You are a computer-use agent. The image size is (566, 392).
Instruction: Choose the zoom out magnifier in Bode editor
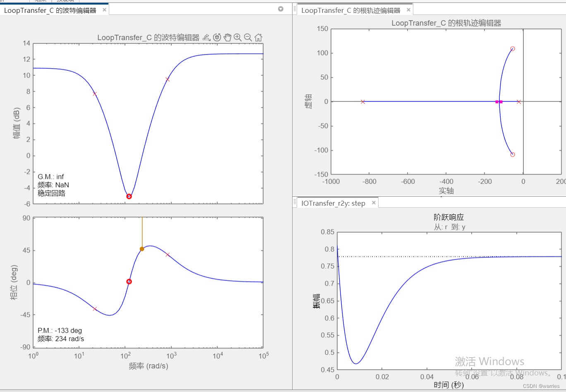(248, 38)
